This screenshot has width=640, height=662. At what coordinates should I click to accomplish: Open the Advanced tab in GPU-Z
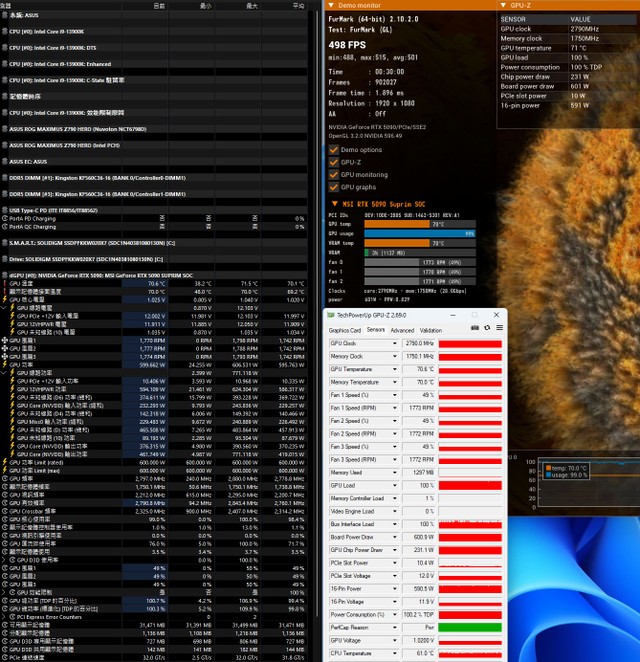pyautogui.click(x=402, y=330)
